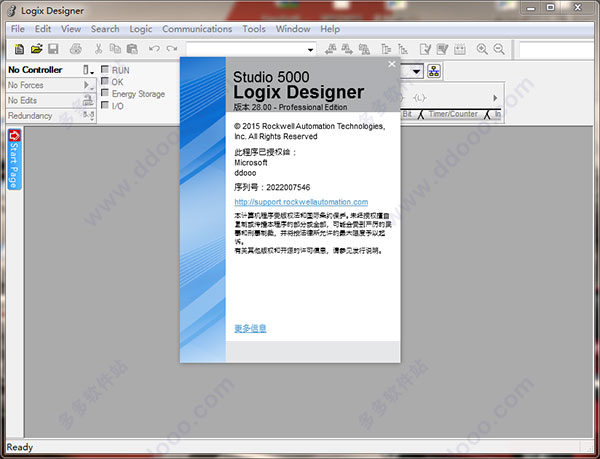
Task: Expand the search text combo box dropdown
Action: [310, 50]
